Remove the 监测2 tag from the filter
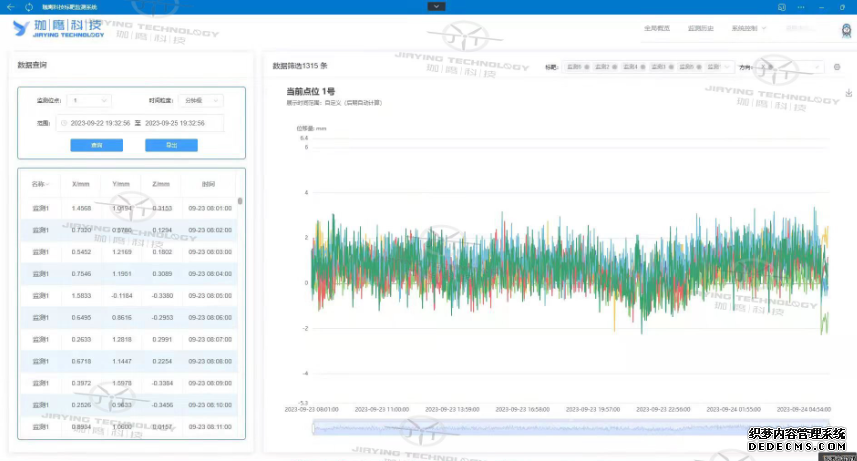Image resolution: width=857 pixels, height=461 pixels. click(614, 67)
